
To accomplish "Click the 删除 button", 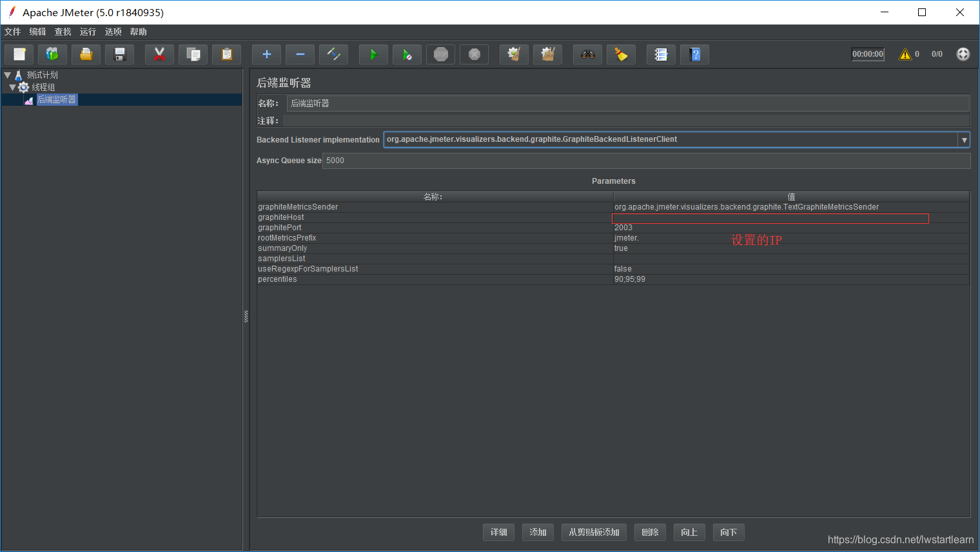I will click(x=650, y=532).
